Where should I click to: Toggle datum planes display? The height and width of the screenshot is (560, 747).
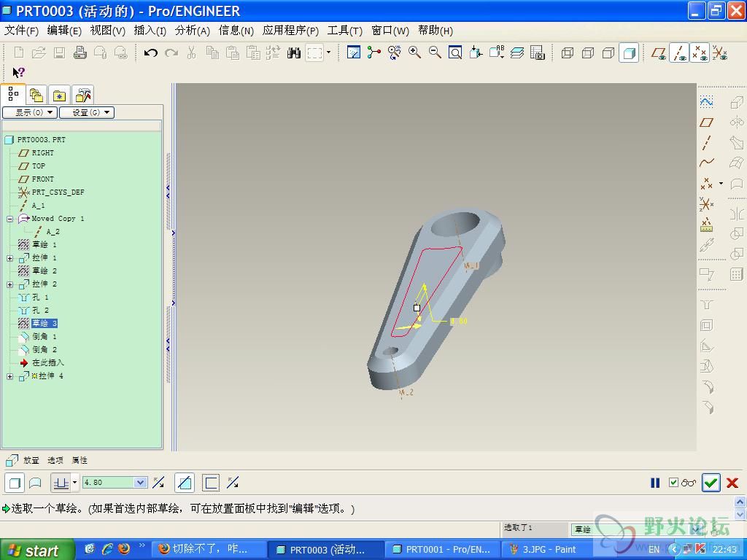[x=659, y=52]
